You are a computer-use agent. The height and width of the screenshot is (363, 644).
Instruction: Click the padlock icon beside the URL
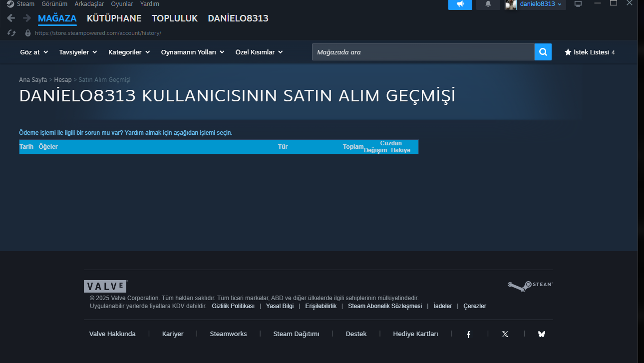28,33
